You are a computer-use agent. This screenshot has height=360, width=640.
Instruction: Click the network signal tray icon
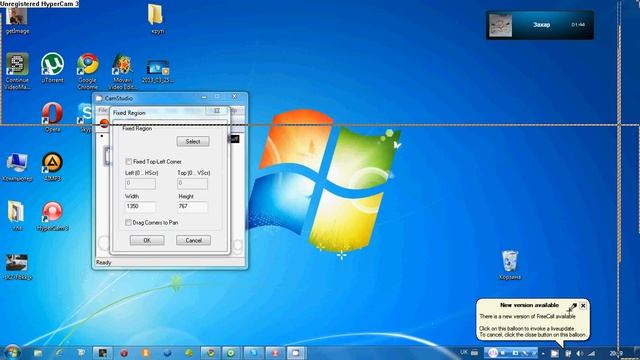point(591,353)
